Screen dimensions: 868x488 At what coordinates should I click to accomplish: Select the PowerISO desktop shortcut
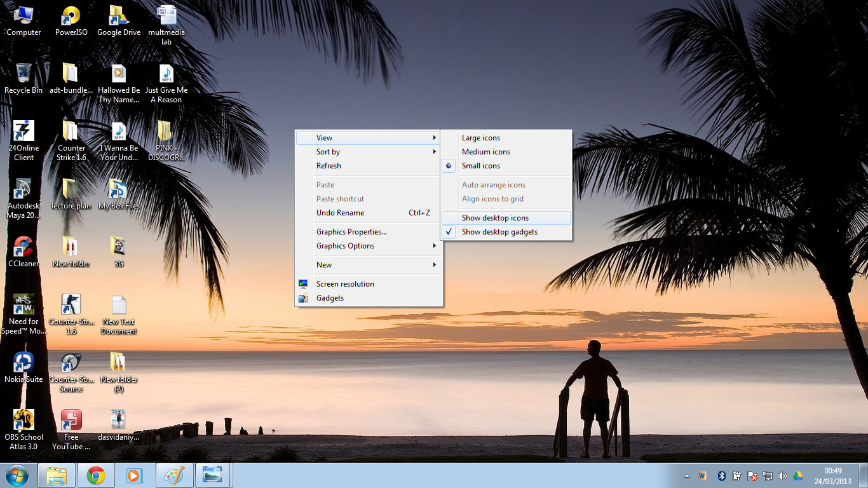(x=71, y=22)
